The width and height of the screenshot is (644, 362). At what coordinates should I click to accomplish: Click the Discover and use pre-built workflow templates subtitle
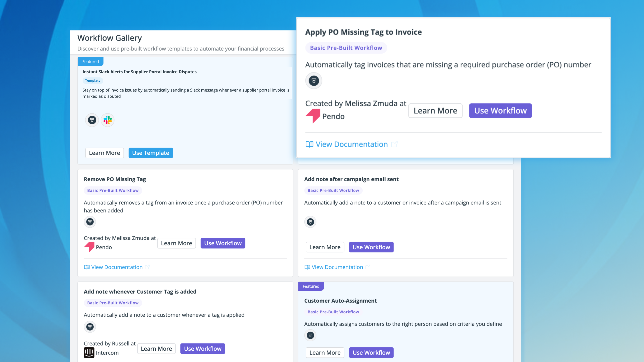(x=181, y=48)
